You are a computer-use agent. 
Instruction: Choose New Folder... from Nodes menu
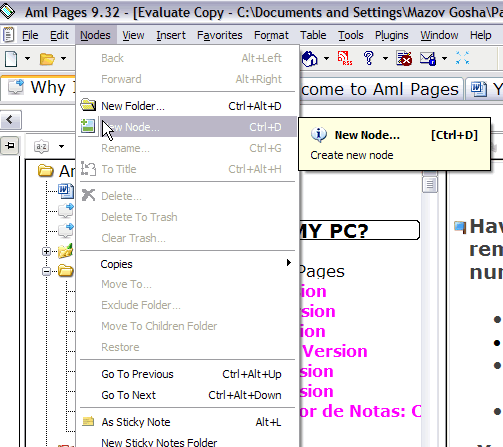188,106
